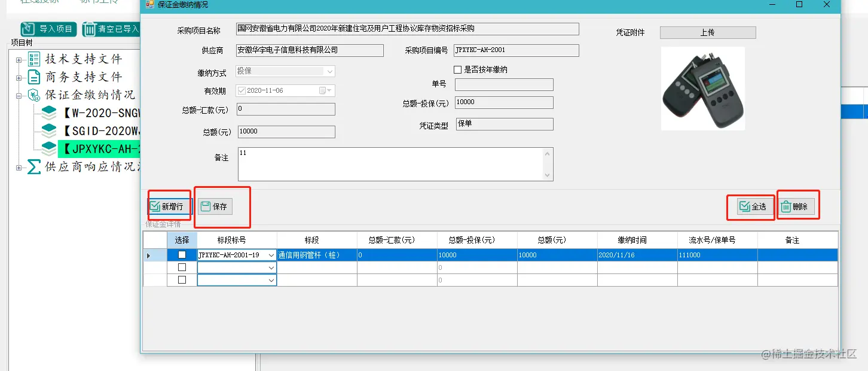Click the 上传 button to upload attachment
This screenshot has height=371, width=868.
click(x=707, y=32)
